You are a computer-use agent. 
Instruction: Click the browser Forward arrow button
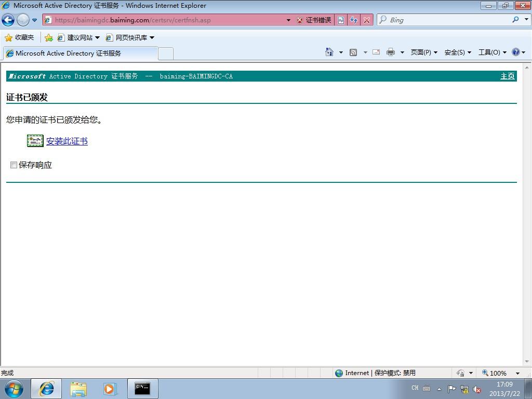[x=23, y=20]
